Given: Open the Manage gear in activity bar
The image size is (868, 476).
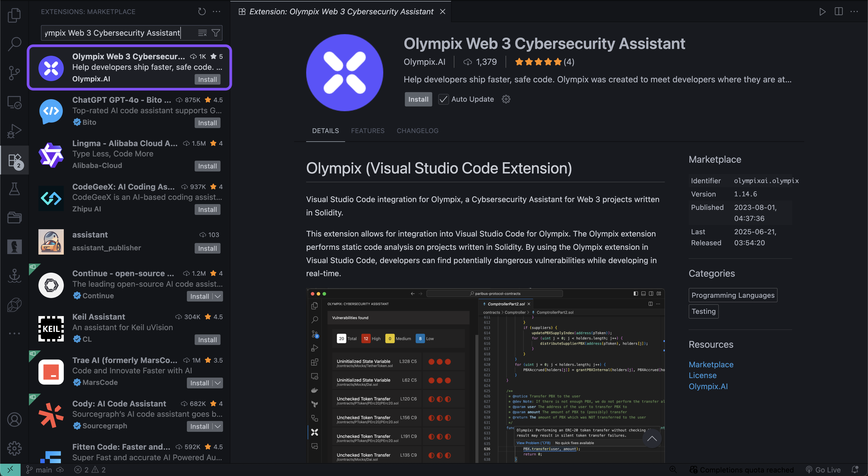Looking at the screenshot, I should [x=14, y=448].
